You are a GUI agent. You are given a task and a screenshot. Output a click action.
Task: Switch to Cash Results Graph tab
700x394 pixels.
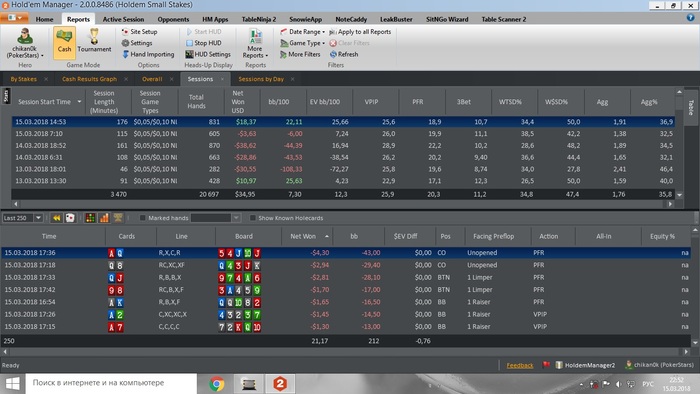[89, 79]
